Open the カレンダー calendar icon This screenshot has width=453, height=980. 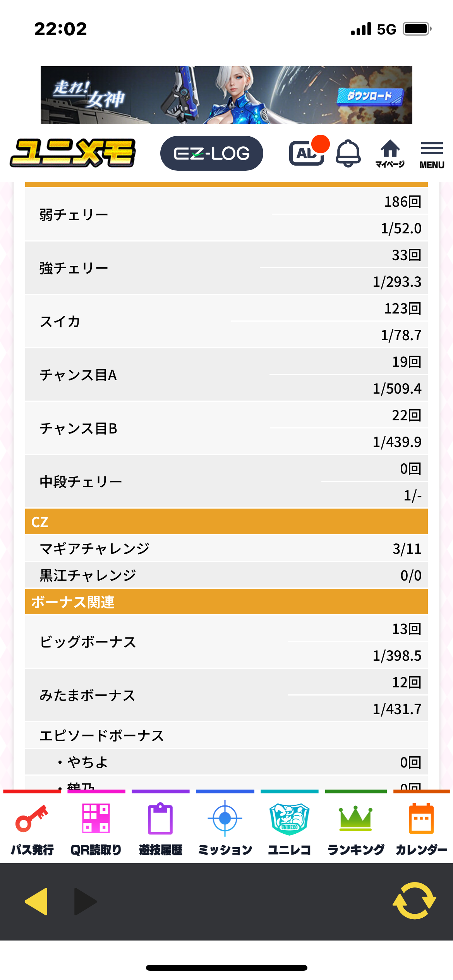click(x=421, y=828)
